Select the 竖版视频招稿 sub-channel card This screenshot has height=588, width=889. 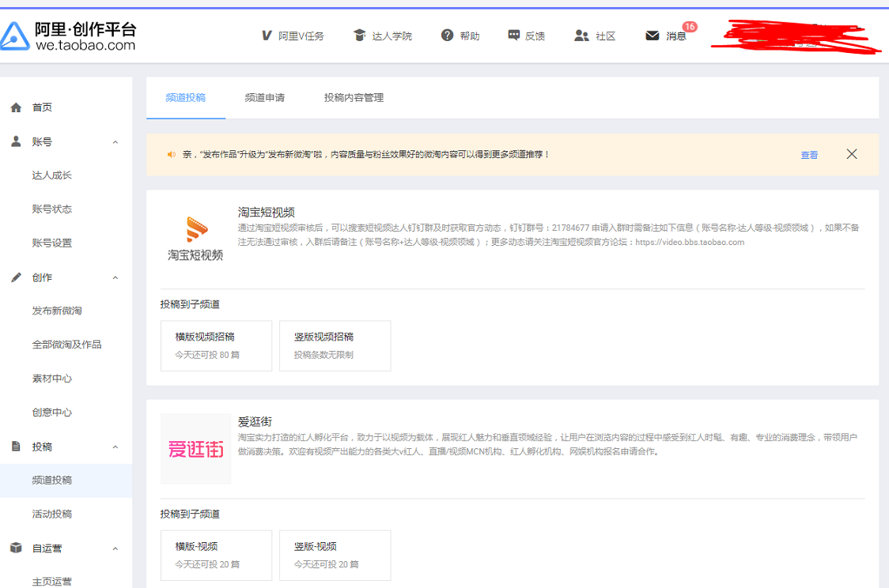(335, 345)
